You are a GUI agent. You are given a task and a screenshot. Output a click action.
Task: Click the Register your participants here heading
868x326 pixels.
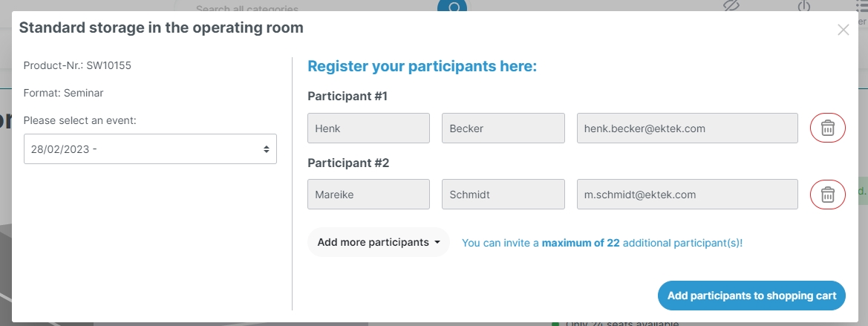(x=422, y=67)
